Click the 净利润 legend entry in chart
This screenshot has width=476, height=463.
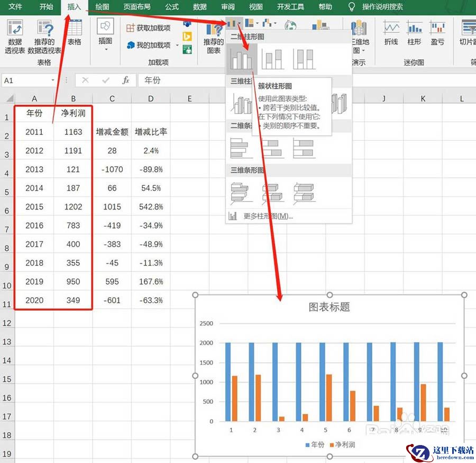(342, 445)
